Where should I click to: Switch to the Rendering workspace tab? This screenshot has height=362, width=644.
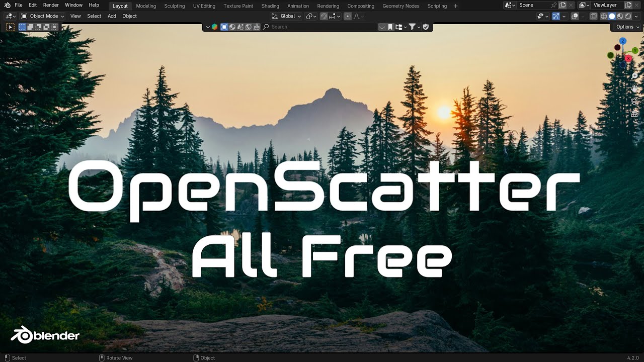[x=328, y=6]
